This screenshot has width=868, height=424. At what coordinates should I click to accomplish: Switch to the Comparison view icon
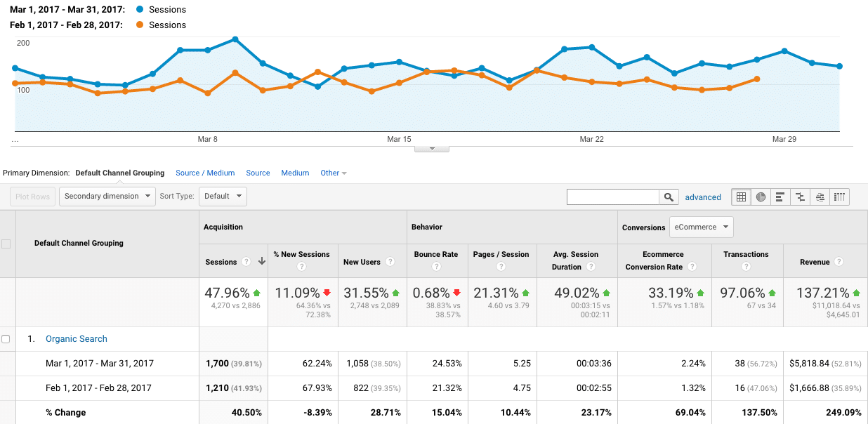[x=800, y=197]
